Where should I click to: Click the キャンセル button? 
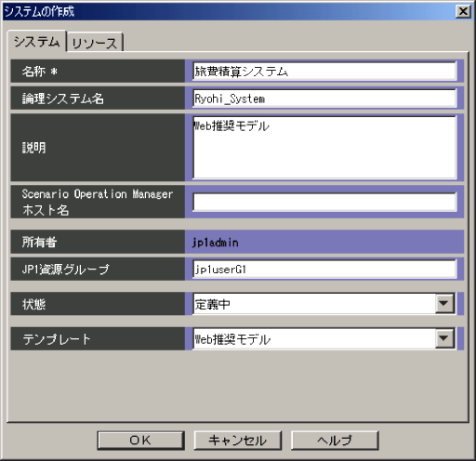click(x=238, y=440)
